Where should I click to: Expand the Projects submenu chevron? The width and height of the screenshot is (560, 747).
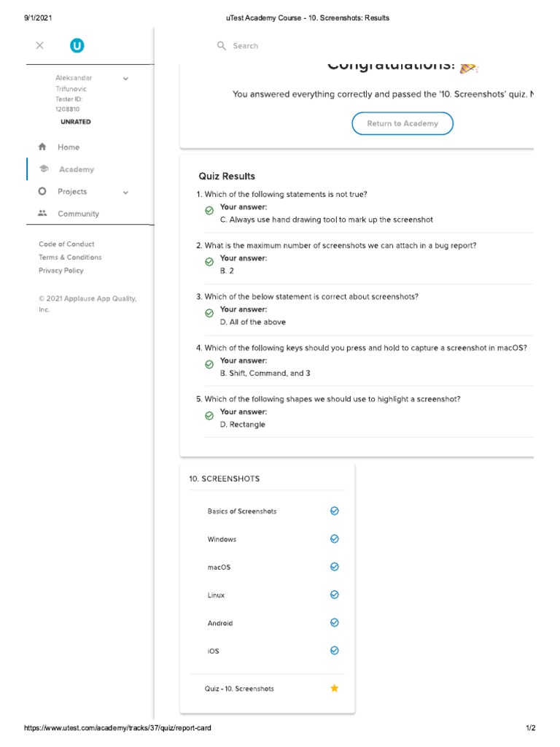click(x=125, y=193)
